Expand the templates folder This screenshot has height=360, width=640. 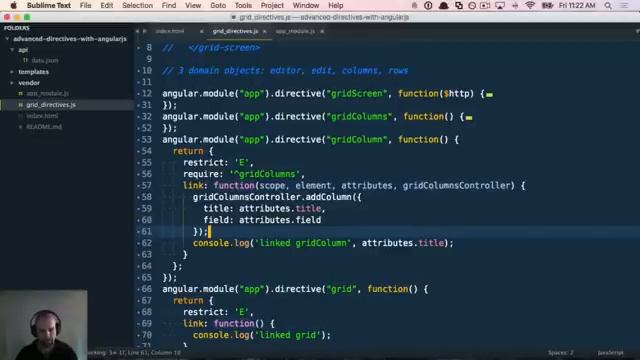click(x=12, y=72)
